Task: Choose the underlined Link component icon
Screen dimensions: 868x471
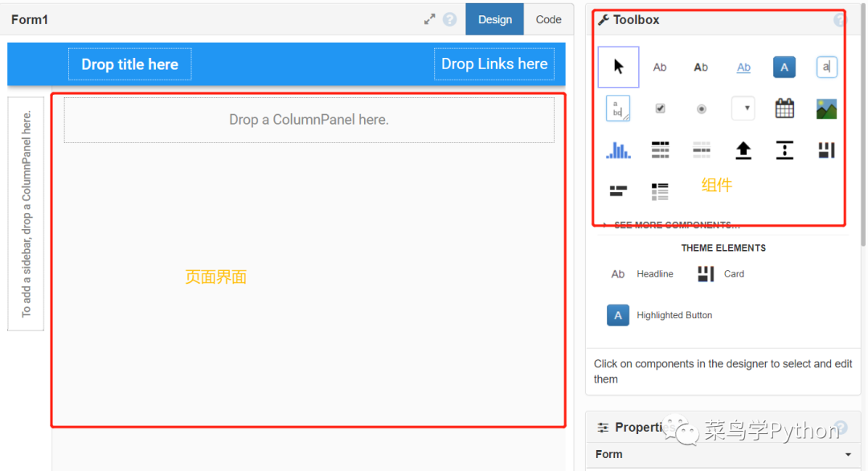Action: tap(743, 67)
